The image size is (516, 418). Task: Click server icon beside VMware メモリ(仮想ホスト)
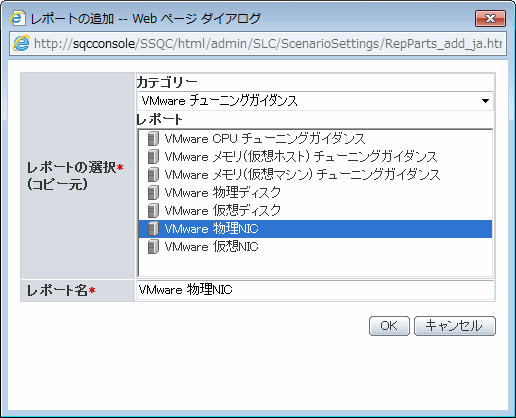pos(153,157)
